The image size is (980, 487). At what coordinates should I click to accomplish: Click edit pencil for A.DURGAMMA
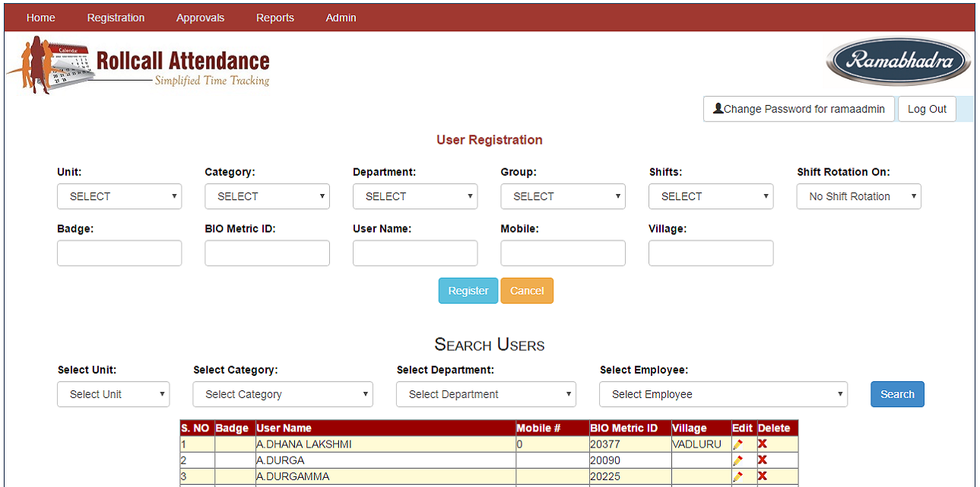click(737, 476)
